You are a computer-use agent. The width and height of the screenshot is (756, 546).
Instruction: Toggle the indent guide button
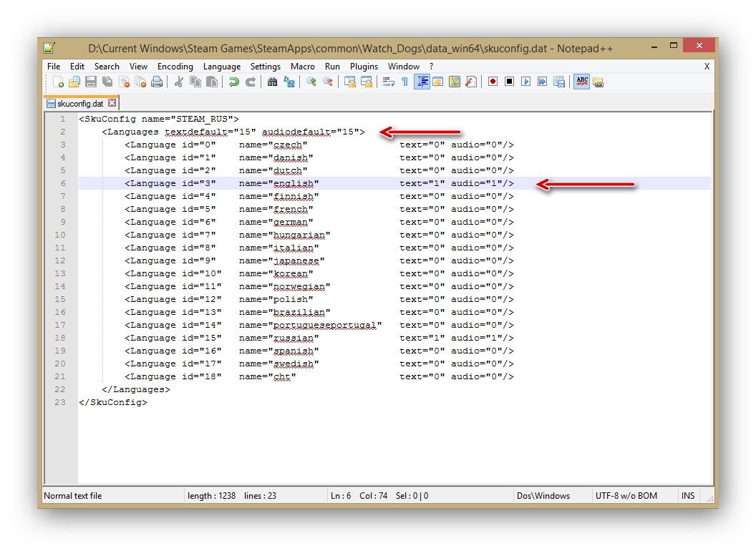click(x=422, y=82)
